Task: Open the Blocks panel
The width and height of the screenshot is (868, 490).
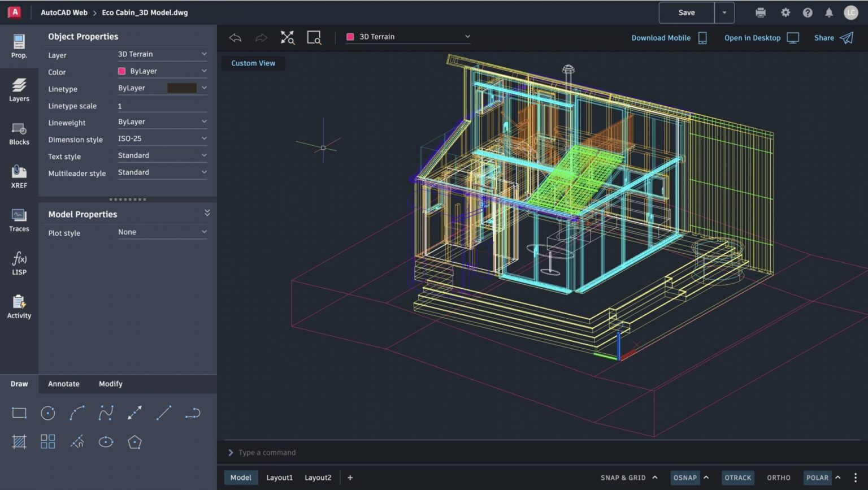Action: [19, 134]
